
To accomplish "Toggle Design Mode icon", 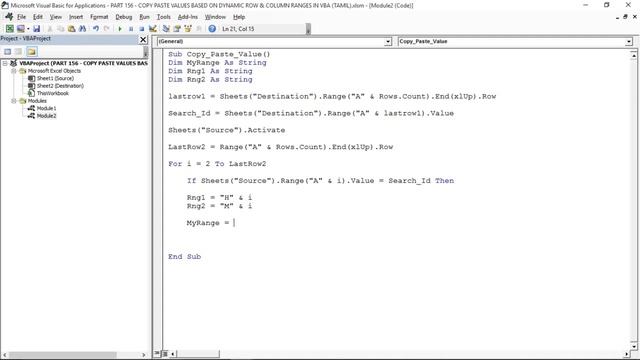I will [x=153, y=29].
